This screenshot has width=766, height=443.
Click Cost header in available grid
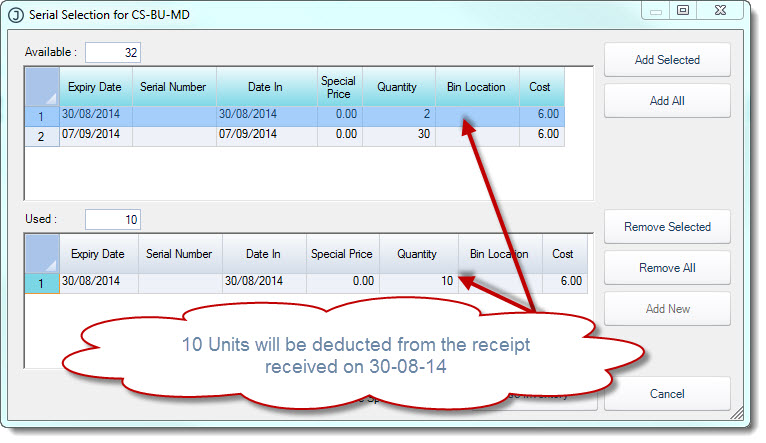[541, 87]
